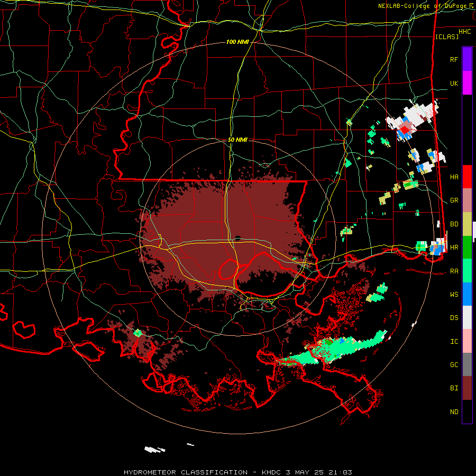Click the DS white legend color swatch

[467, 317]
